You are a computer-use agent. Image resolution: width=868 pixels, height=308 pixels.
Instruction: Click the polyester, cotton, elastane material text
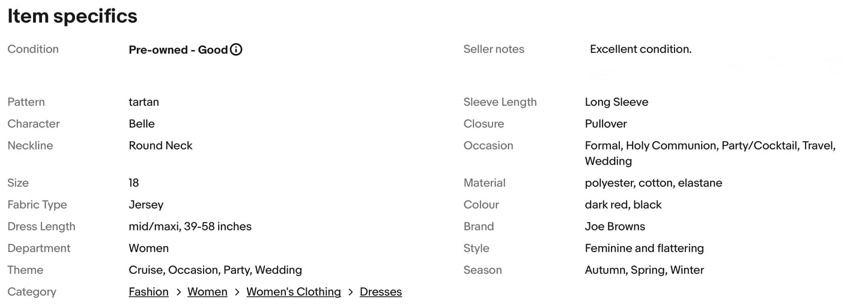pos(653,183)
